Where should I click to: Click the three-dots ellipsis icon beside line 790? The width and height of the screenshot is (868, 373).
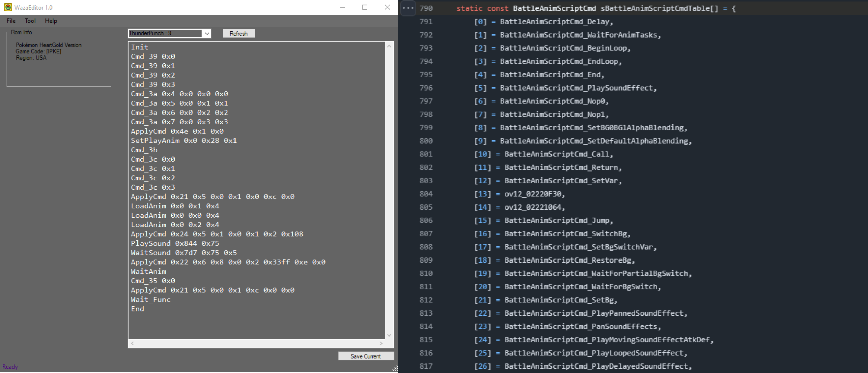tap(408, 8)
